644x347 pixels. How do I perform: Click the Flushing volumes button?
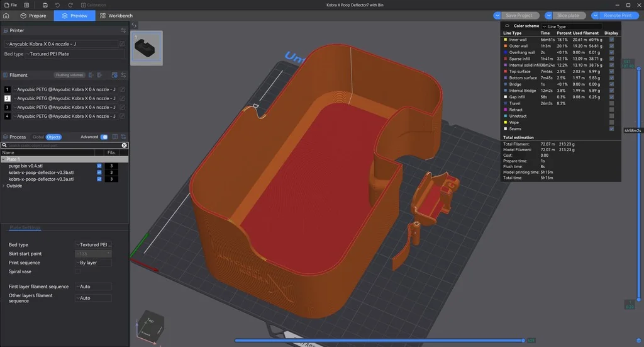[69, 75]
